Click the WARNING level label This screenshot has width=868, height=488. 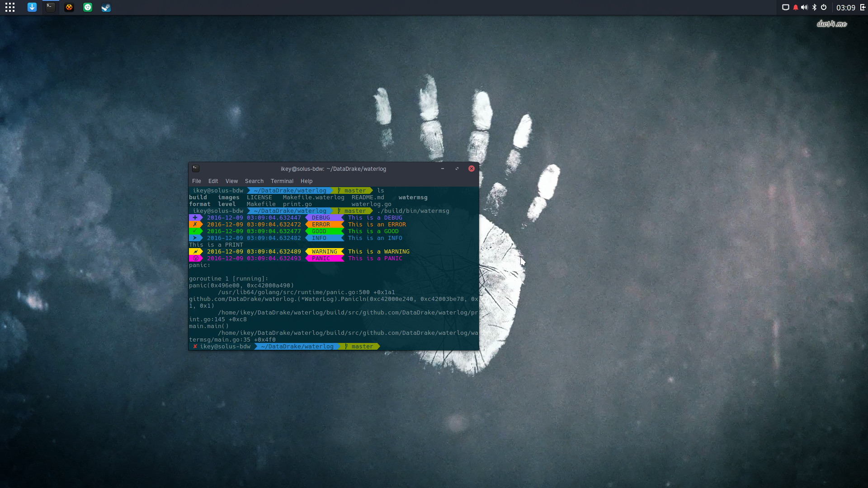pyautogui.click(x=325, y=252)
